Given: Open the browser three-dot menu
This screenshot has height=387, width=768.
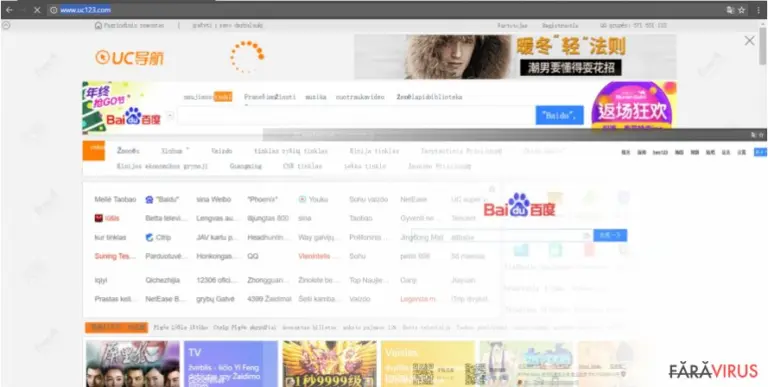Looking at the screenshot, I should (758, 10).
